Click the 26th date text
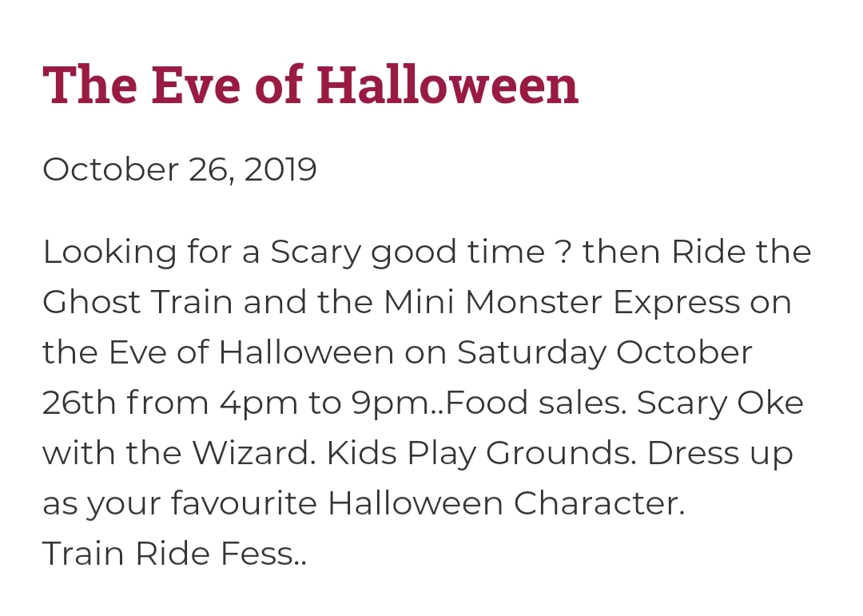 tap(78, 403)
